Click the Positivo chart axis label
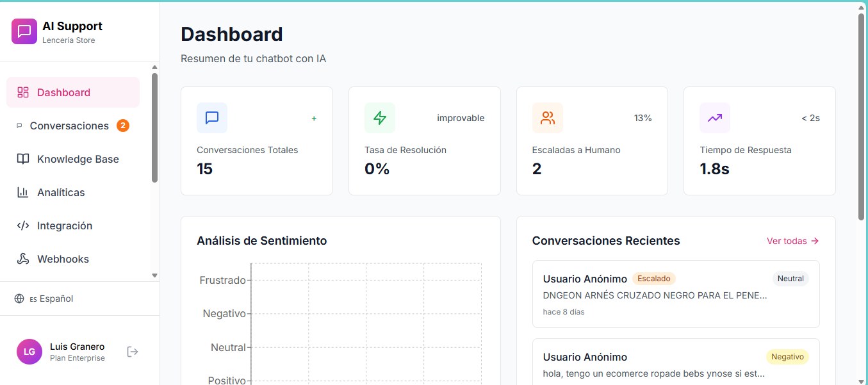 227,381
